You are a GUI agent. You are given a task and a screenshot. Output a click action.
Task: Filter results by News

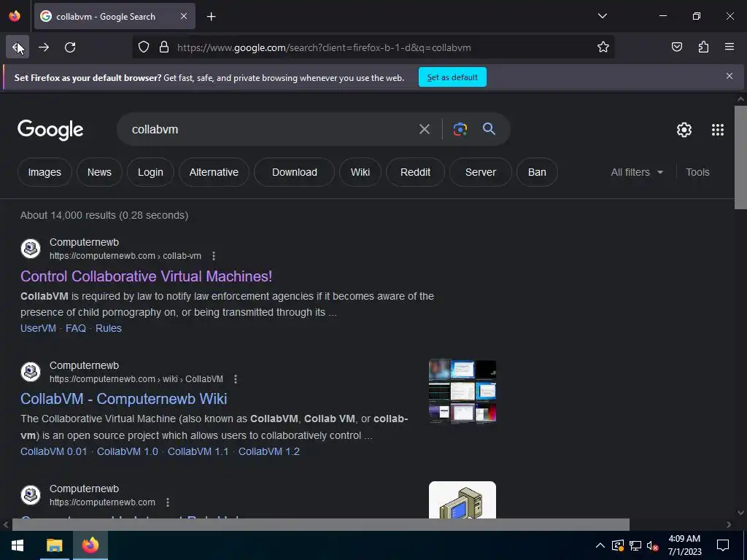99,172
